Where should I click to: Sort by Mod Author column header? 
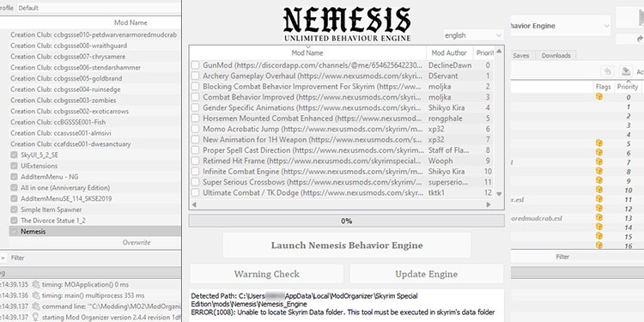[449, 52]
